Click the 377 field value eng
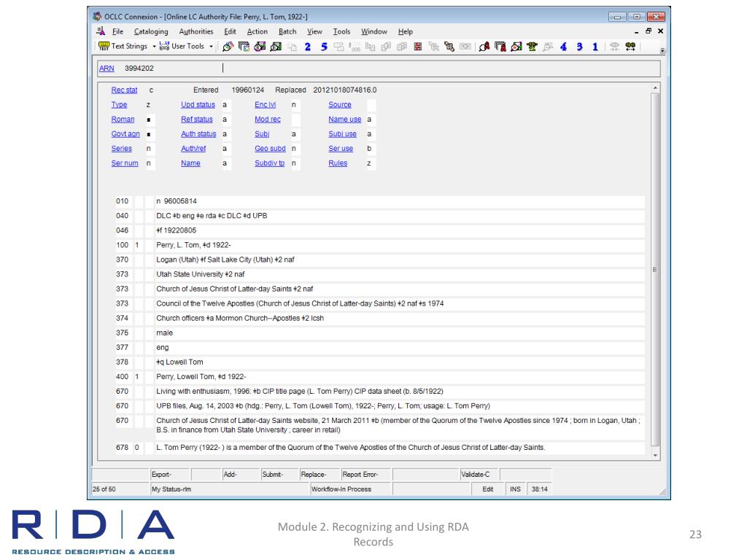 399,348
